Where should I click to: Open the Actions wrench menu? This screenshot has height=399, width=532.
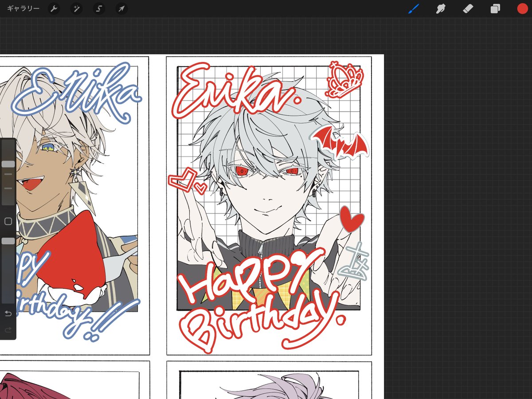54,8
